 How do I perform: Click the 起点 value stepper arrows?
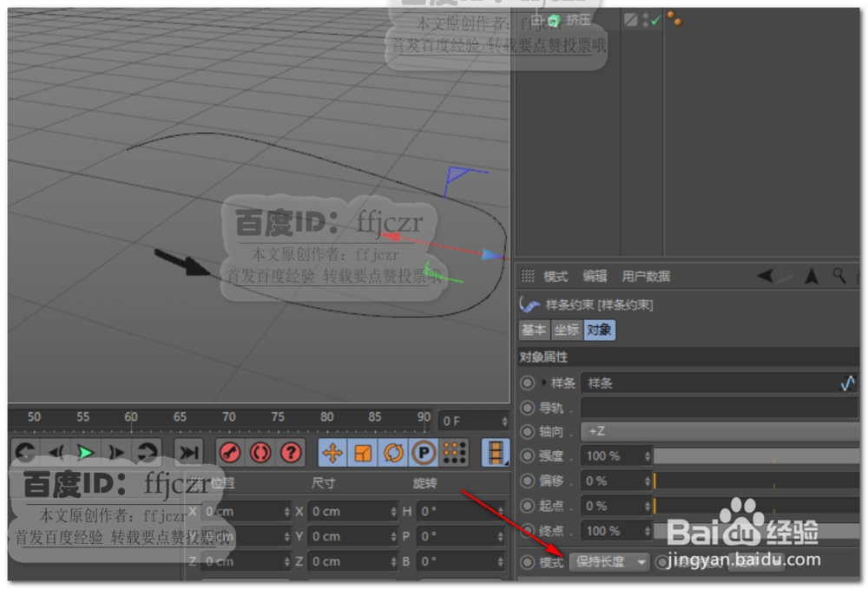tap(648, 506)
